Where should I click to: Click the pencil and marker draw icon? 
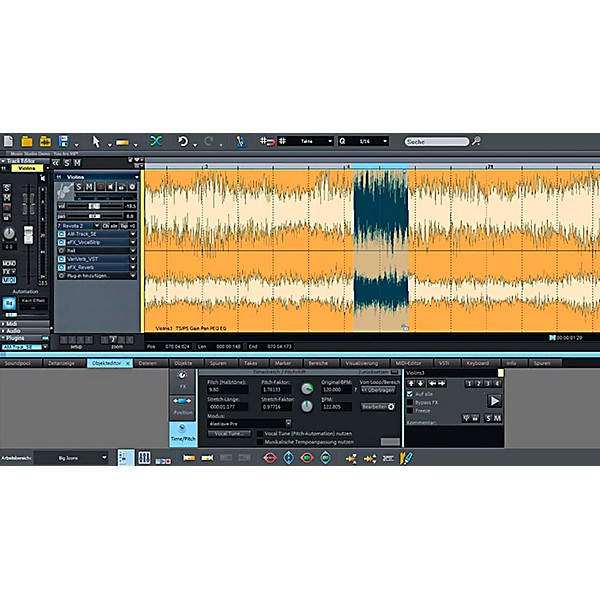[406, 458]
